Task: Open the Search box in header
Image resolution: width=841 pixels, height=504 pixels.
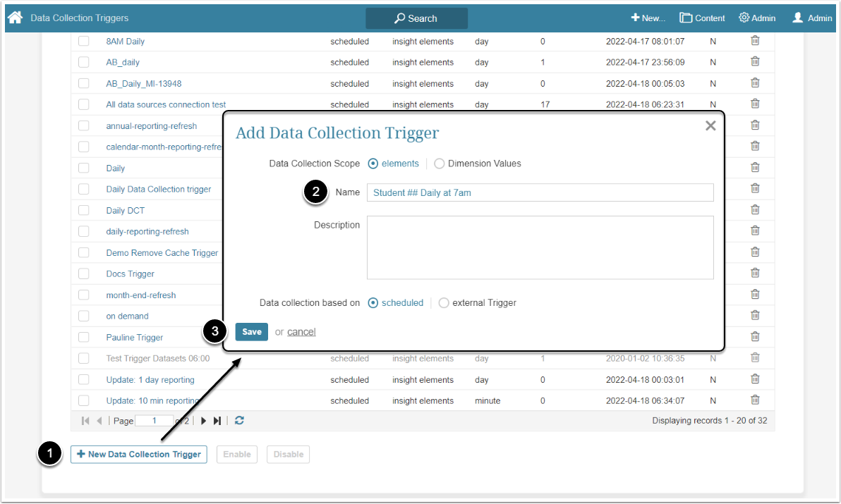Action: point(416,18)
